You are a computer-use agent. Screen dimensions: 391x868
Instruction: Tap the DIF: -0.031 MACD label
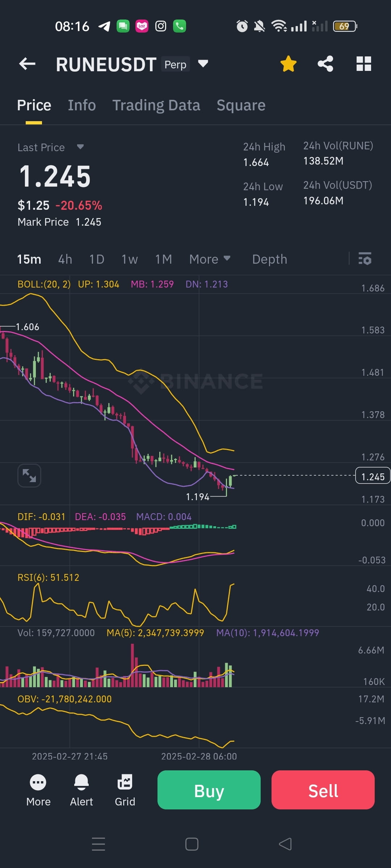[x=41, y=517]
